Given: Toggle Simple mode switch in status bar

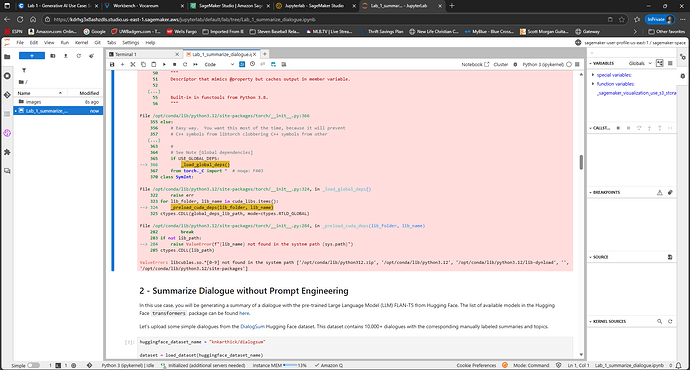Looking at the screenshot, I should (x=33, y=365).
